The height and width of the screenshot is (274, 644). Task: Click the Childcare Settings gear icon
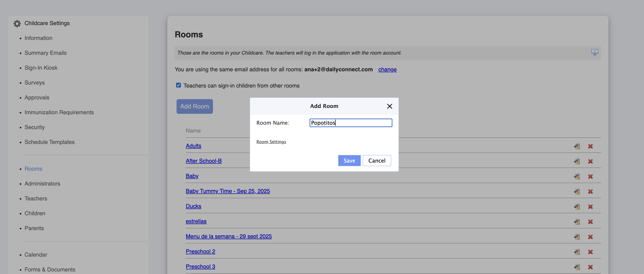click(17, 23)
